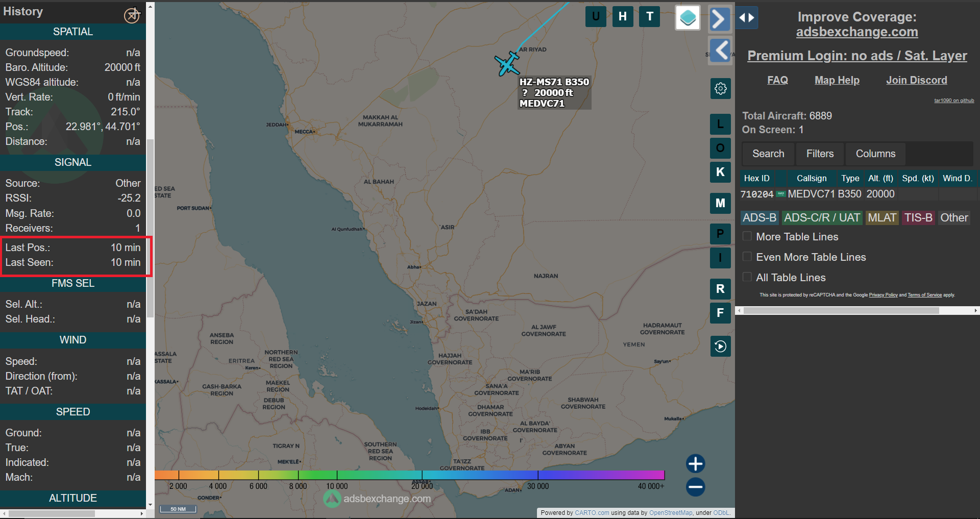The image size is (980, 519).
Task: Zoom in with the plus button
Action: coord(696,464)
